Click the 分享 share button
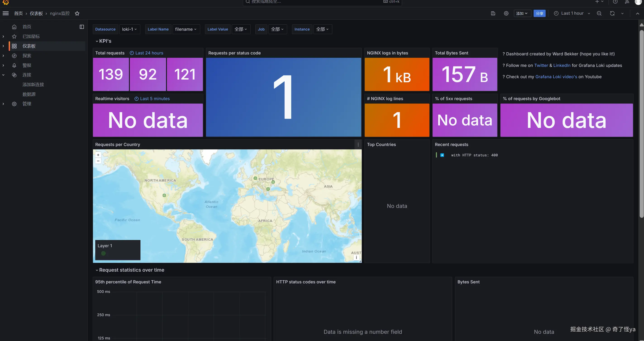Viewport: 644px width, 341px height. pos(539,14)
